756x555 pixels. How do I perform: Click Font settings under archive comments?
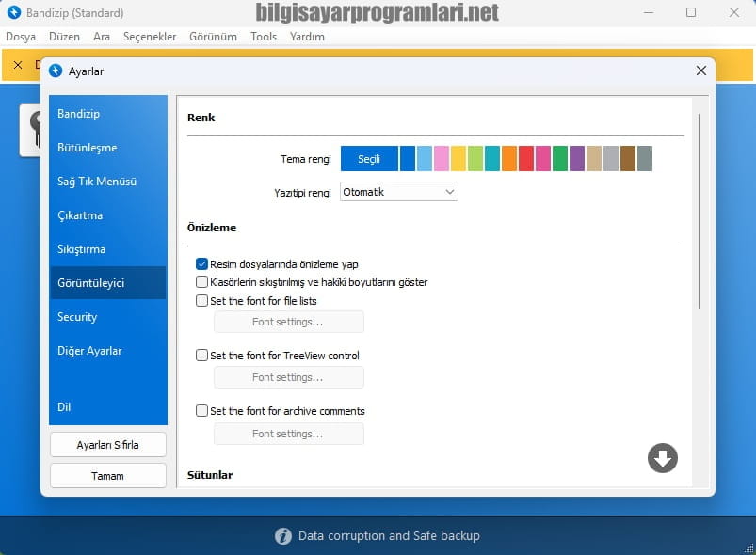[x=288, y=434]
